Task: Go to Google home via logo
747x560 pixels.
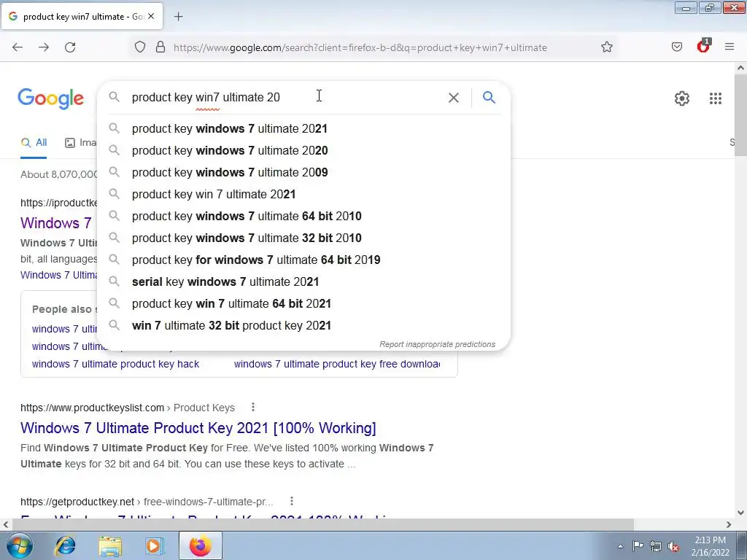Action: tap(51, 98)
